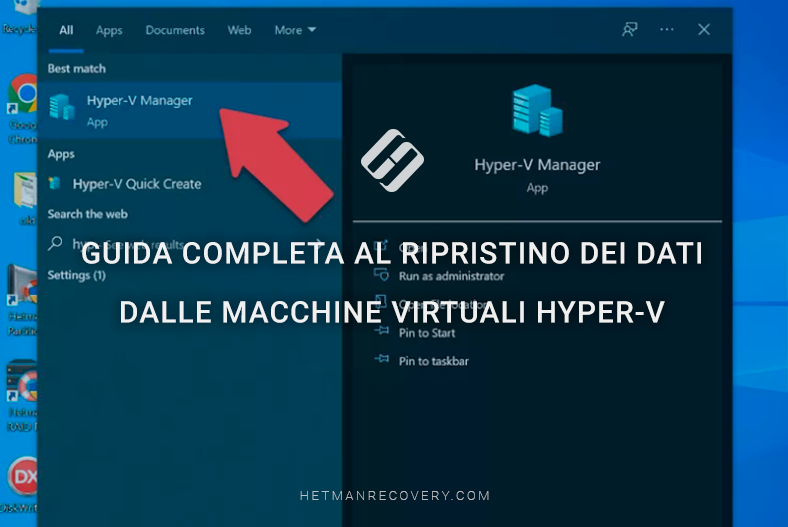This screenshot has height=527, width=788.
Task: Click the Search the web heading
Action: [x=87, y=214]
